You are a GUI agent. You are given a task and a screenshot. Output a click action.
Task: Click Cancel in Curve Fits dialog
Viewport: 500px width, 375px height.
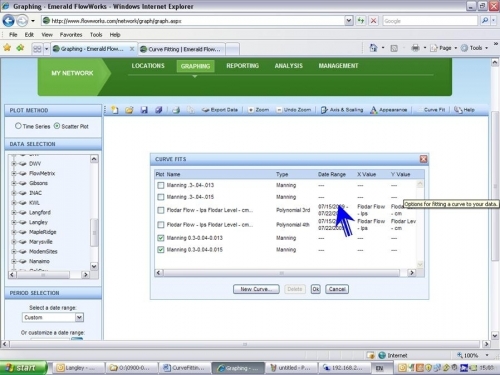pyautogui.click(x=337, y=289)
